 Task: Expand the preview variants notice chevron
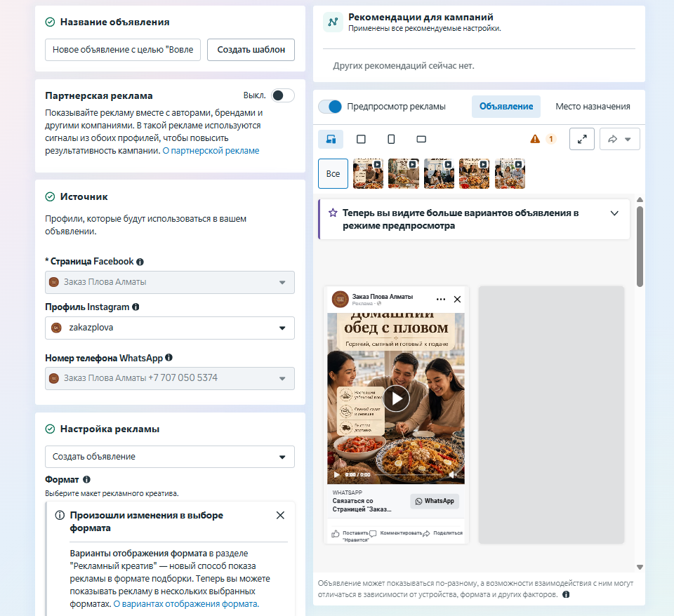[615, 213]
